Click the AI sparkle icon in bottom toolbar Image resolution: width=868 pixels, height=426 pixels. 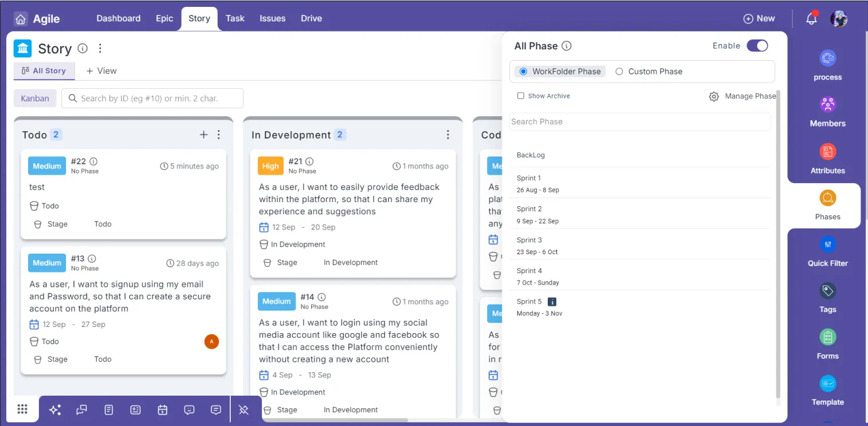55,410
